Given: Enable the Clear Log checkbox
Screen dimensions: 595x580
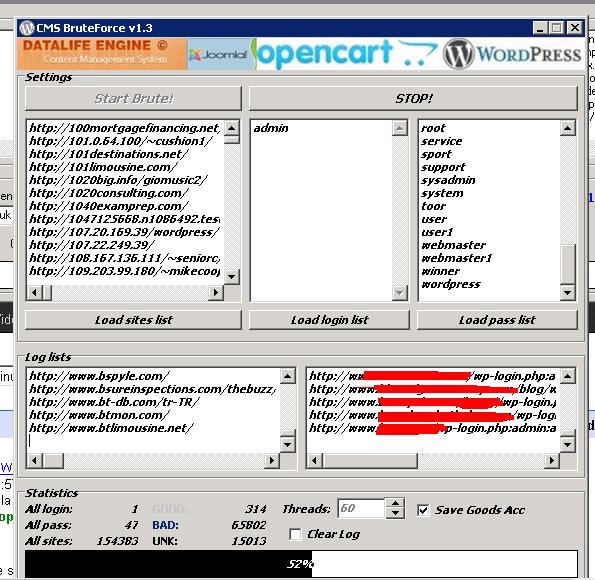Looking at the screenshot, I should [x=295, y=534].
